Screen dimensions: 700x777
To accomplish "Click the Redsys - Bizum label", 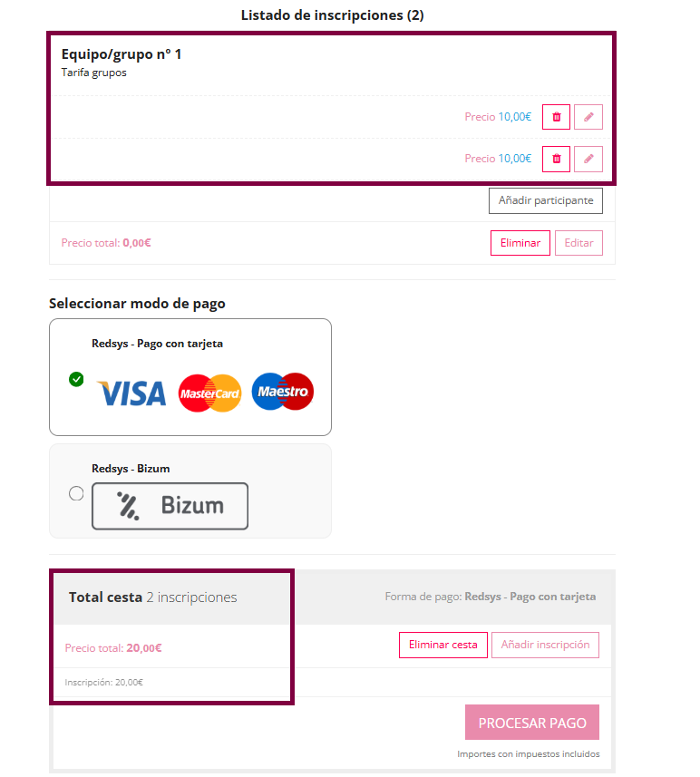I will [131, 469].
